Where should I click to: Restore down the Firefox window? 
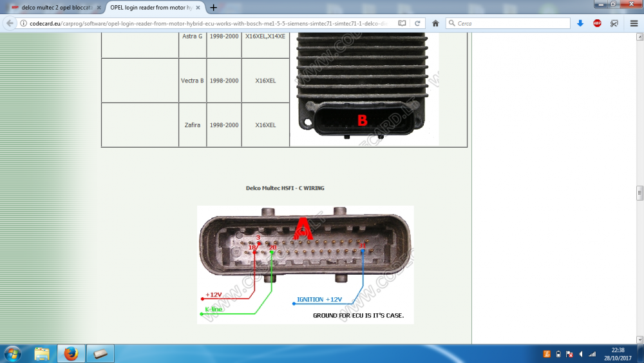pos(613,4)
